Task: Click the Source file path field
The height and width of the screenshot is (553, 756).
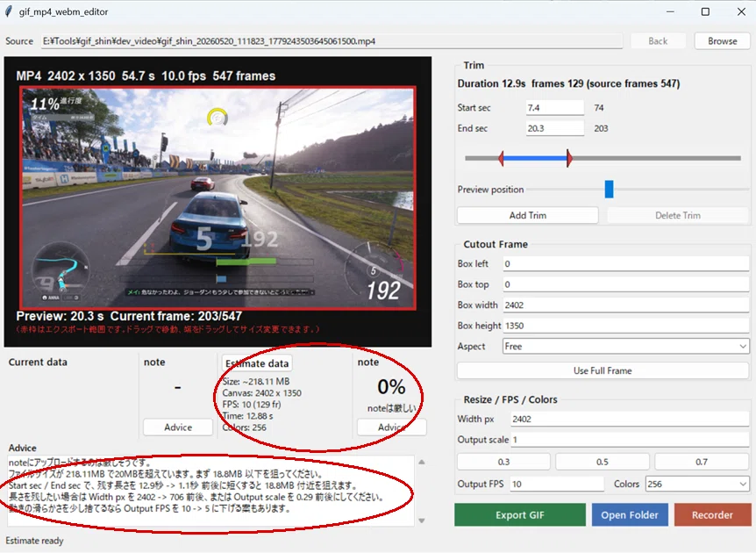Action: [x=332, y=41]
